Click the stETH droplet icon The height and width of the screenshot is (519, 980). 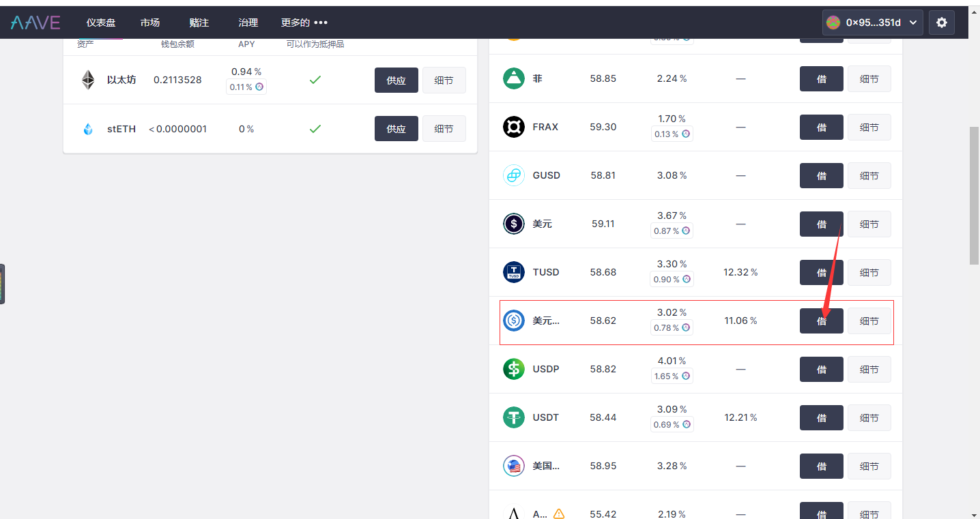(88, 129)
